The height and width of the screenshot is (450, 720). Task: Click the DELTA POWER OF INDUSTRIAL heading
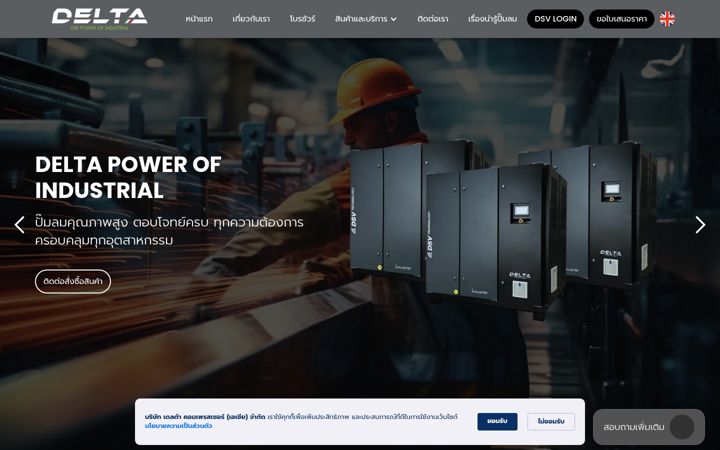click(128, 177)
